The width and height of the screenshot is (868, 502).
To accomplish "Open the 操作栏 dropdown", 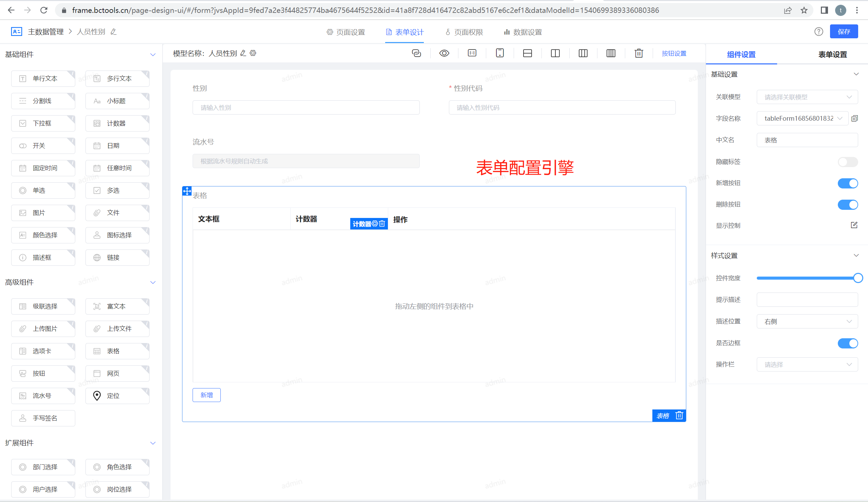I will [807, 365].
